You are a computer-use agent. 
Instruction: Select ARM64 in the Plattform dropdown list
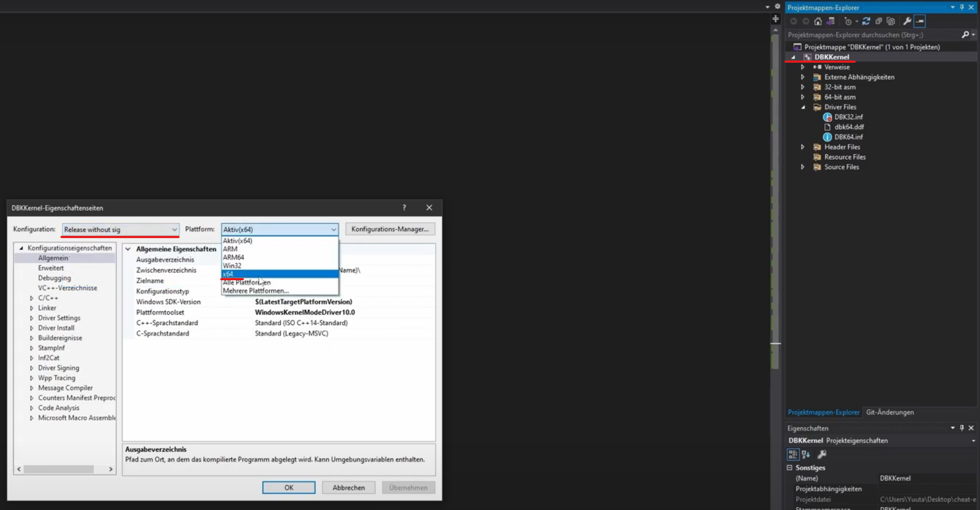280,257
